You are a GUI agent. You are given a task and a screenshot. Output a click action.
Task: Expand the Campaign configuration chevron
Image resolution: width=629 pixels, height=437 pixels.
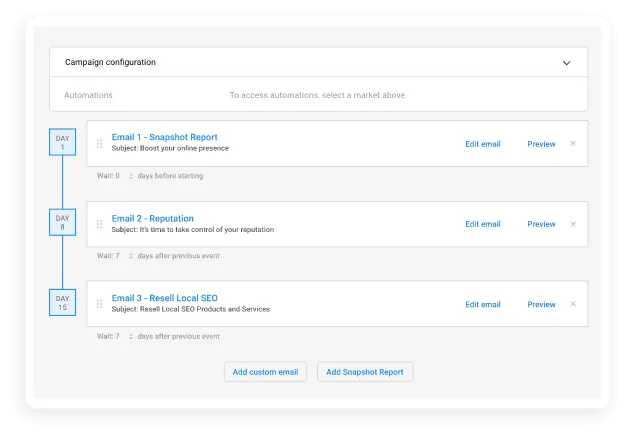566,63
